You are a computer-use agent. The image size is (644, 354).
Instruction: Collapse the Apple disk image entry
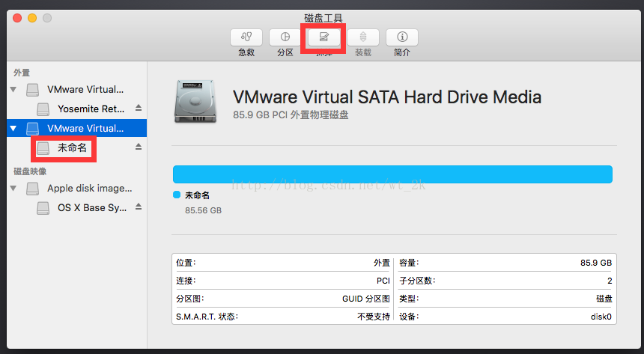(x=13, y=189)
